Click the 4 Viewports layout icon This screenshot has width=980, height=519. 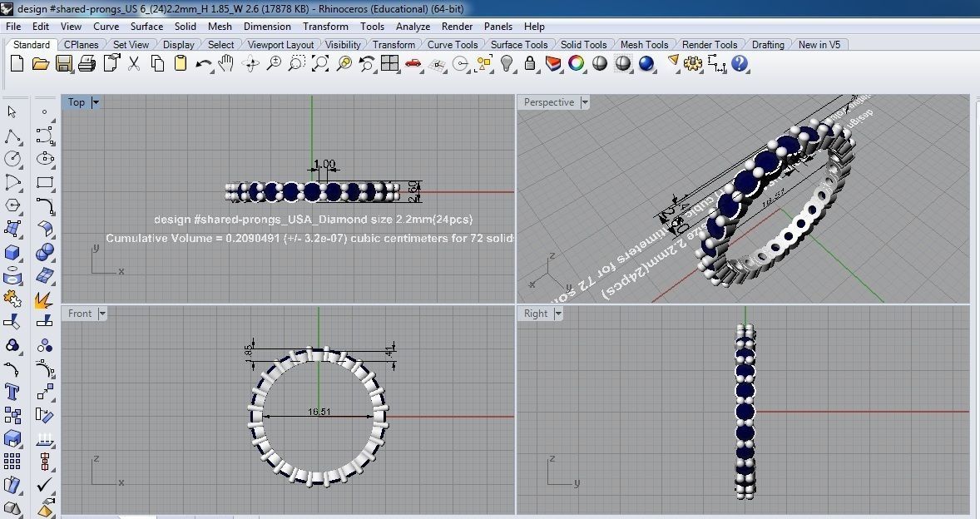(x=390, y=63)
